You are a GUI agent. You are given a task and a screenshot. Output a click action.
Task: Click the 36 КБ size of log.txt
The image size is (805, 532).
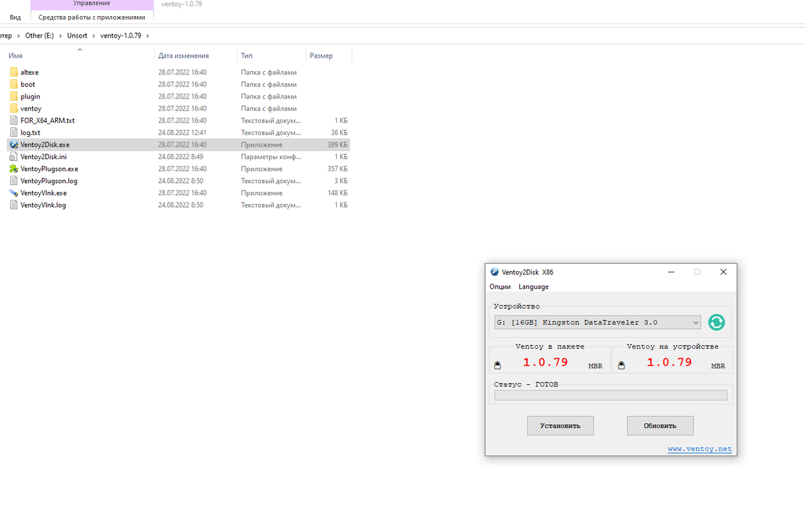click(x=339, y=133)
